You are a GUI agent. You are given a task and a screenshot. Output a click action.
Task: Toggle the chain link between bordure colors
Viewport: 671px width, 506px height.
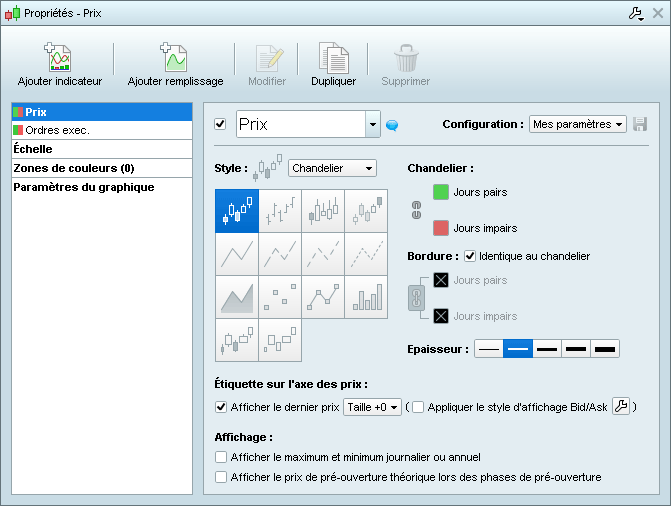click(x=416, y=298)
